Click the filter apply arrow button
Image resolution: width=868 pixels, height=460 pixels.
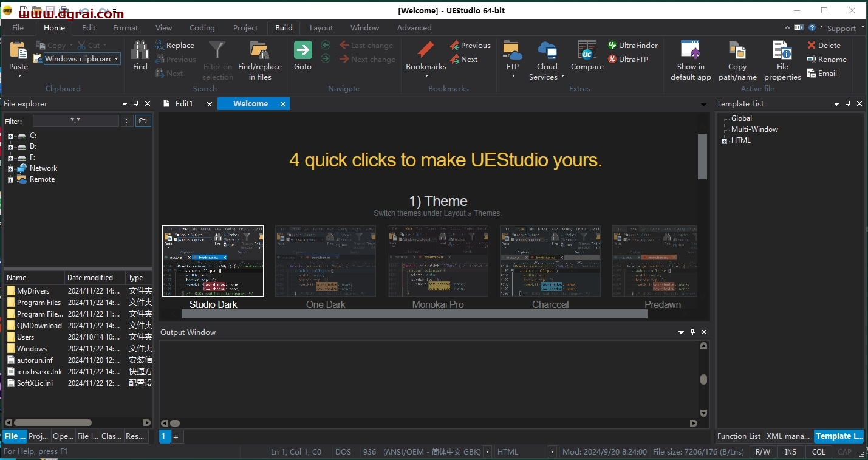126,121
